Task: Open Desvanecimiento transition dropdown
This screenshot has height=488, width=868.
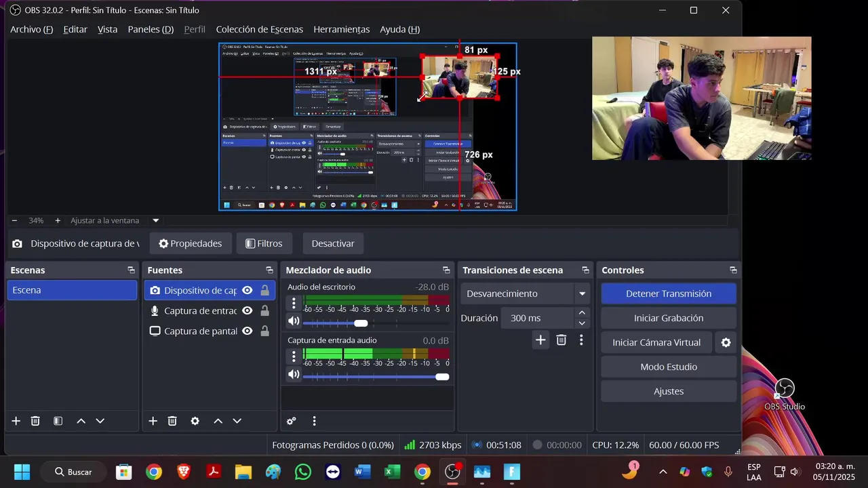Action: click(x=525, y=293)
